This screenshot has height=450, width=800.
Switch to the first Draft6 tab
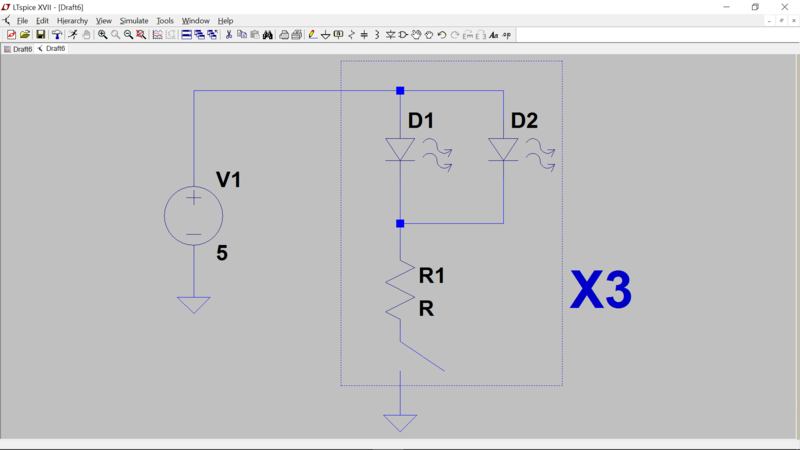(19, 49)
